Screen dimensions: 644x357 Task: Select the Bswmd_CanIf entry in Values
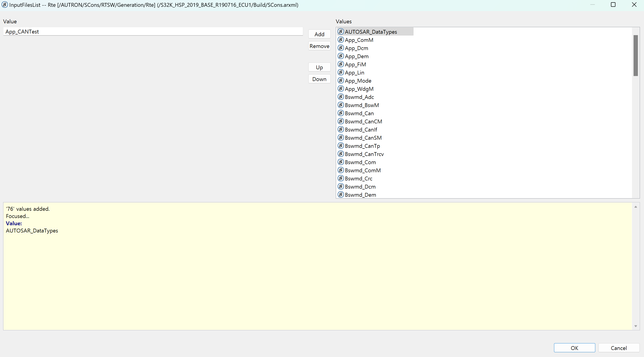(x=361, y=130)
